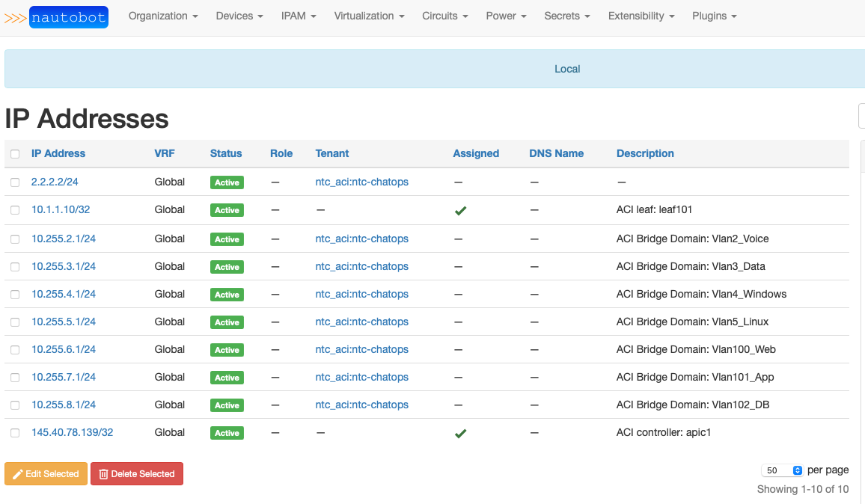Viewport: 865px width, 504px height.
Task: Click the nautobot logo in the navbar
Action: [68, 16]
